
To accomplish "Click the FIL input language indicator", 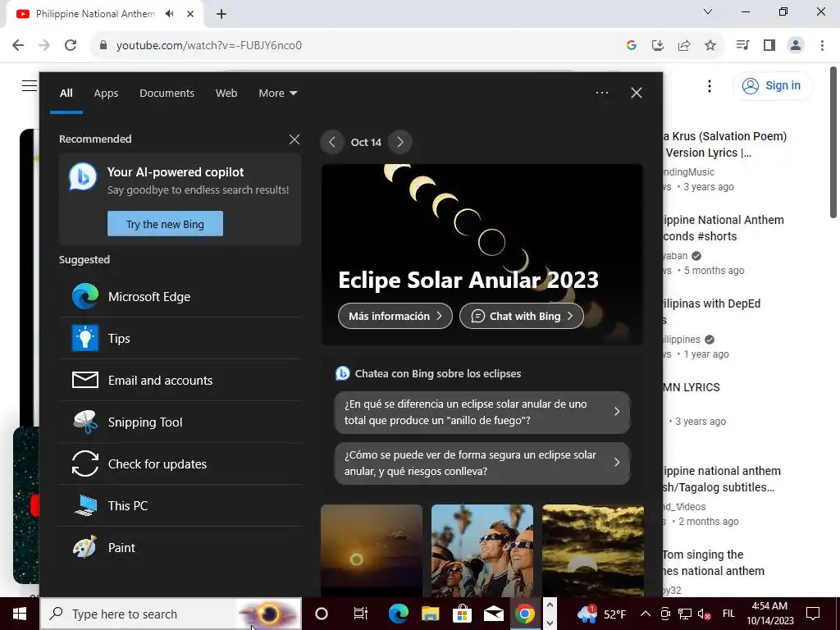I will click(728, 614).
